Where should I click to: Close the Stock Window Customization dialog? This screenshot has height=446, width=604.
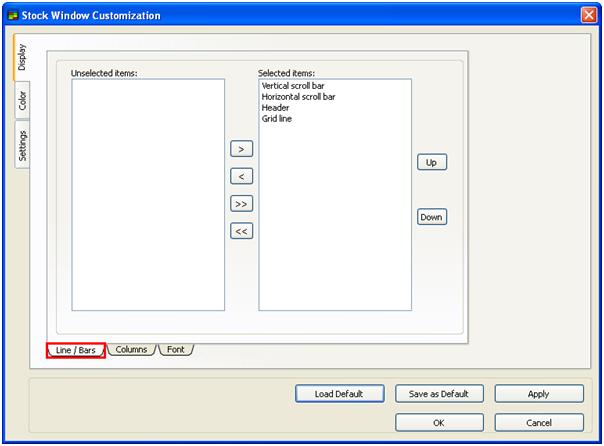588,15
